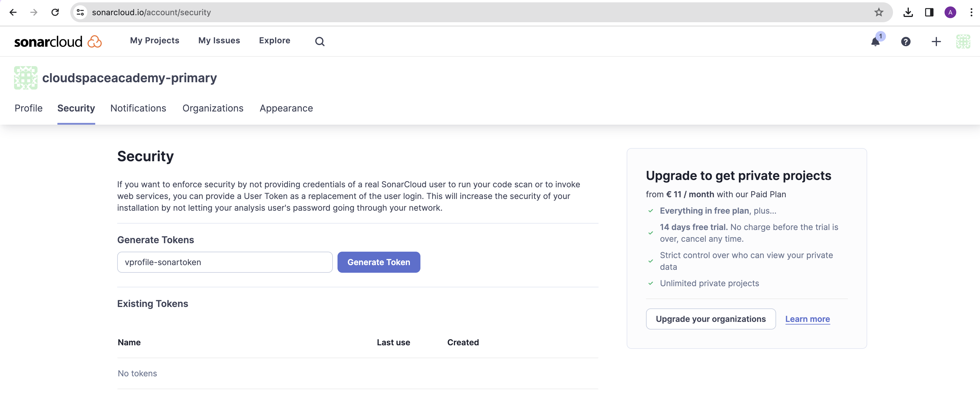Viewport: 980px width, 405px height.
Task: Select the Security tab
Action: [76, 108]
